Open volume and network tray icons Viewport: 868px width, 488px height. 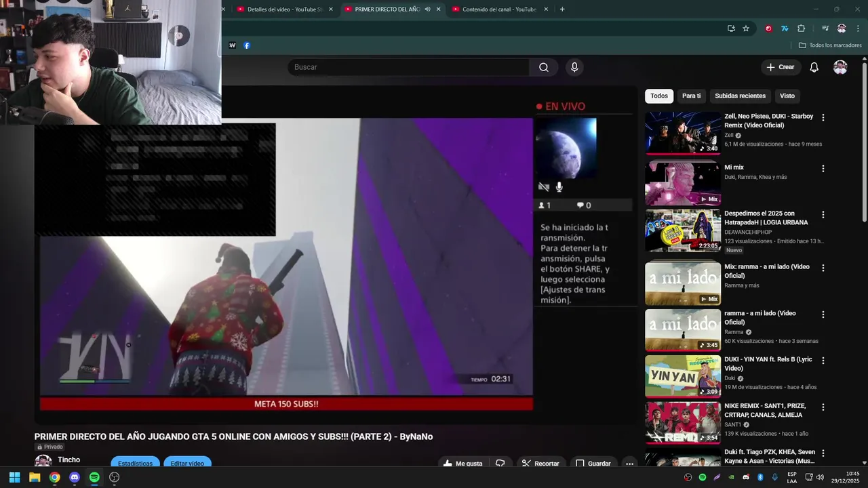coord(814,477)
